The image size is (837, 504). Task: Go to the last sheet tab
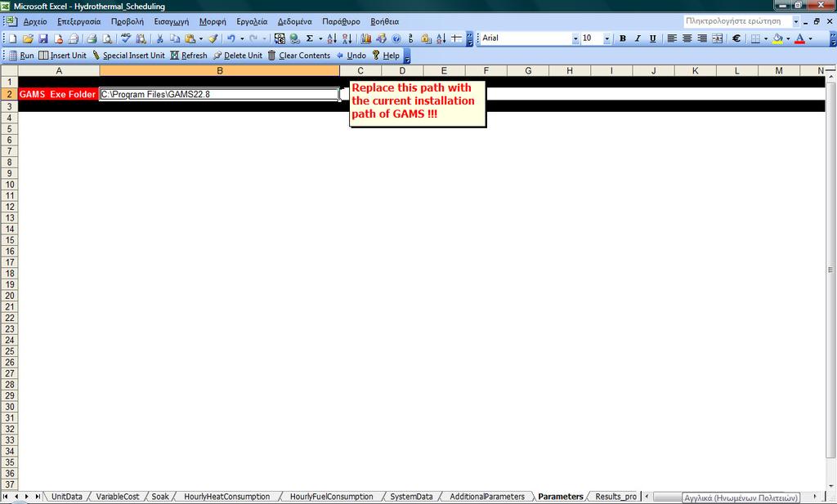tap(38, 497)
